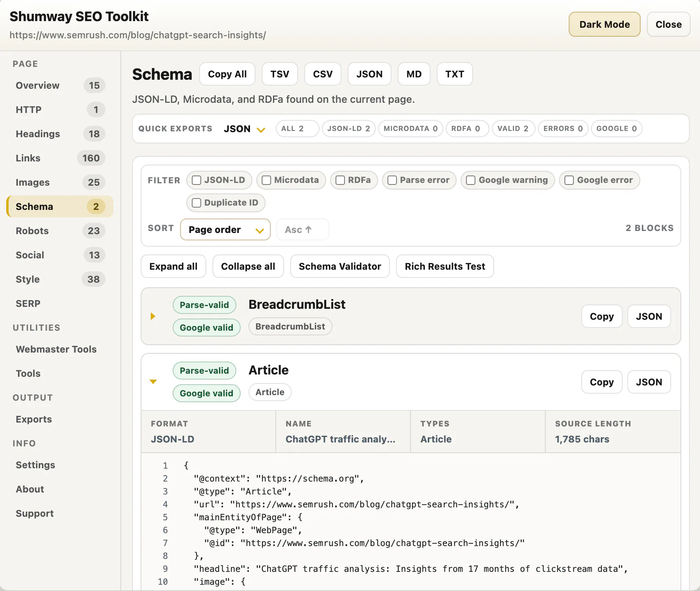Open the Support page

(x=60, y=514)
